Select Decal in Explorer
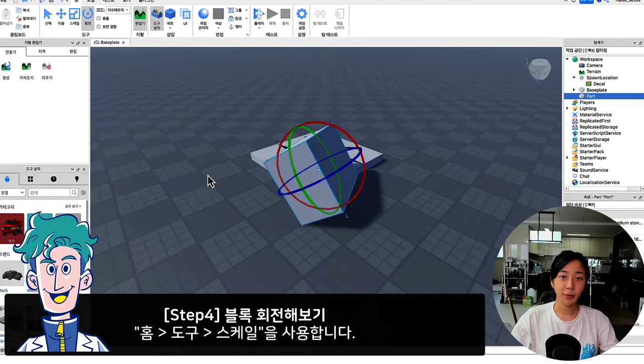 pos(599,84)
